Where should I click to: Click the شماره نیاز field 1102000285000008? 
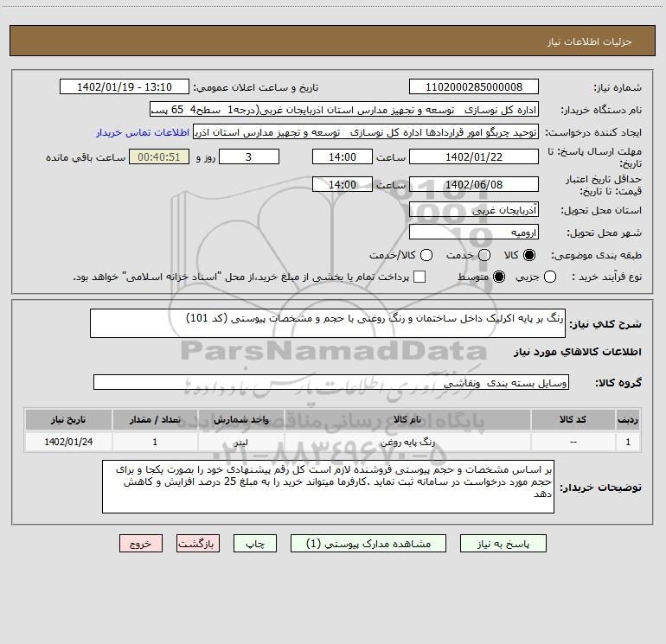474,87
